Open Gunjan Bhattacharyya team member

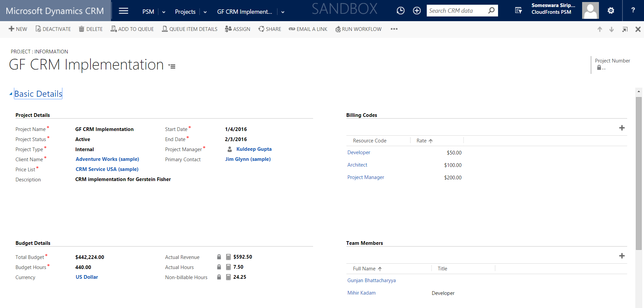click(372, 280)
